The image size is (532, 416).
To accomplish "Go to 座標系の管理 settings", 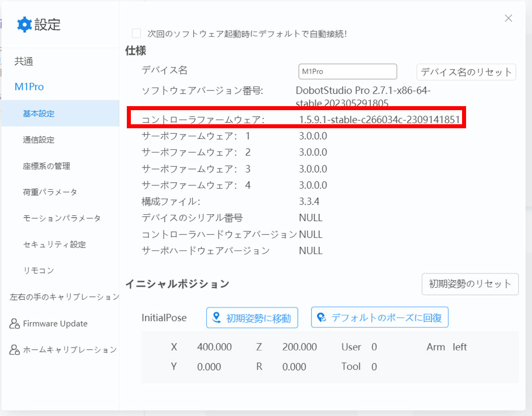I will coord(46,166).
